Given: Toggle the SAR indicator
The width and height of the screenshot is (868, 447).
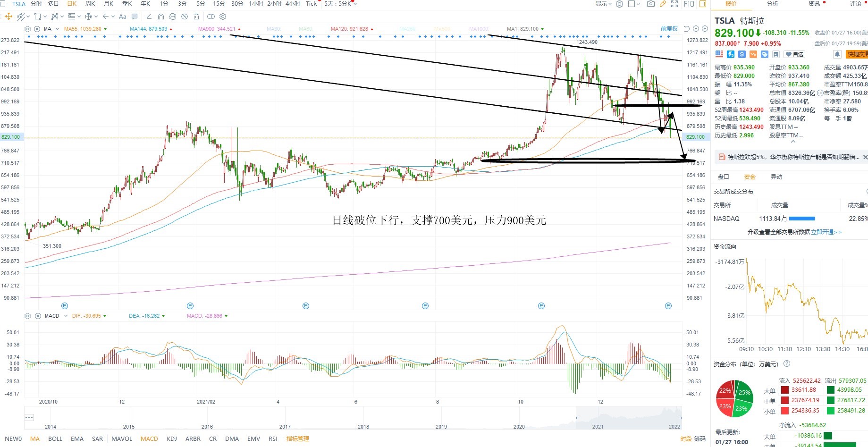Looking at the screenshot, I should click(x=97, y=439).
